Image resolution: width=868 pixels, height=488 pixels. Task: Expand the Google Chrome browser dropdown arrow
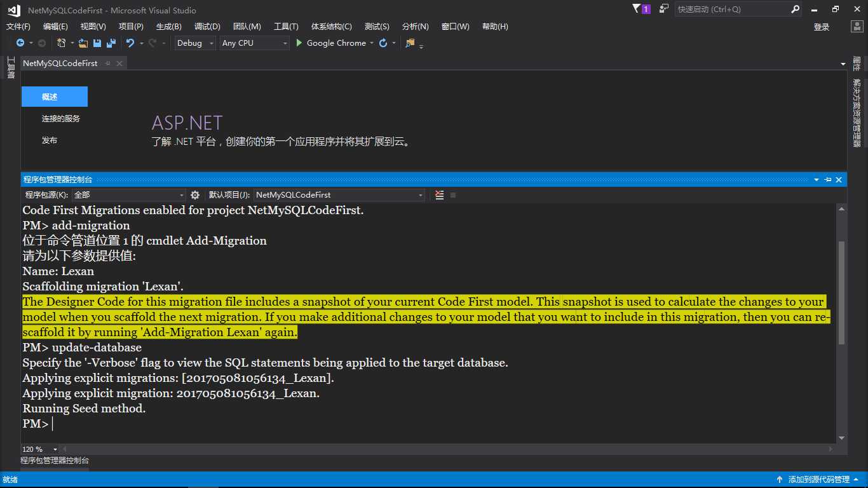[372, 43]
